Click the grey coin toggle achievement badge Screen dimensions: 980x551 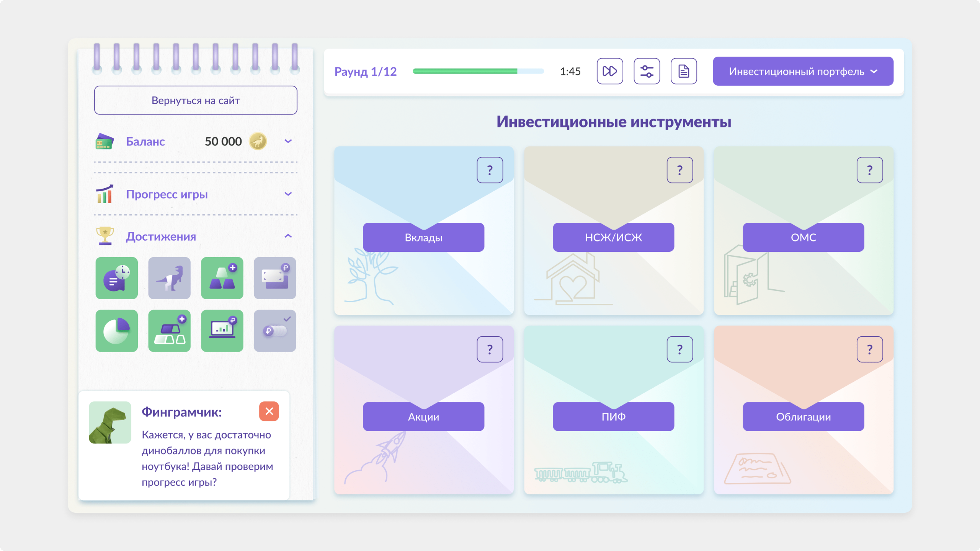pyautogui.click(x=275, y=331)
